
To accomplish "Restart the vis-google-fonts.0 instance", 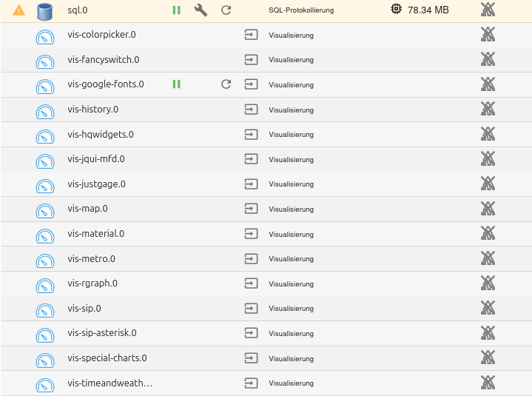I will (x=226, y=84).
